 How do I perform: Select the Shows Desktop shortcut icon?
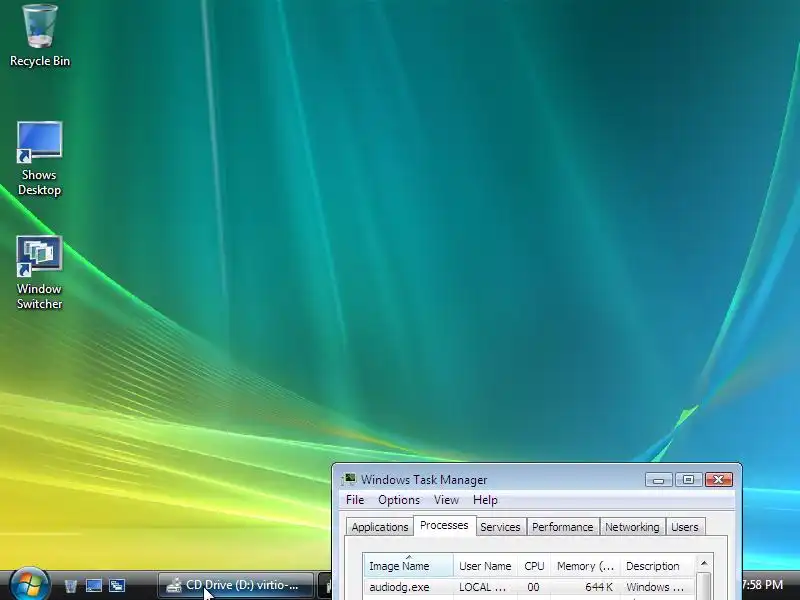pos(39,158)
